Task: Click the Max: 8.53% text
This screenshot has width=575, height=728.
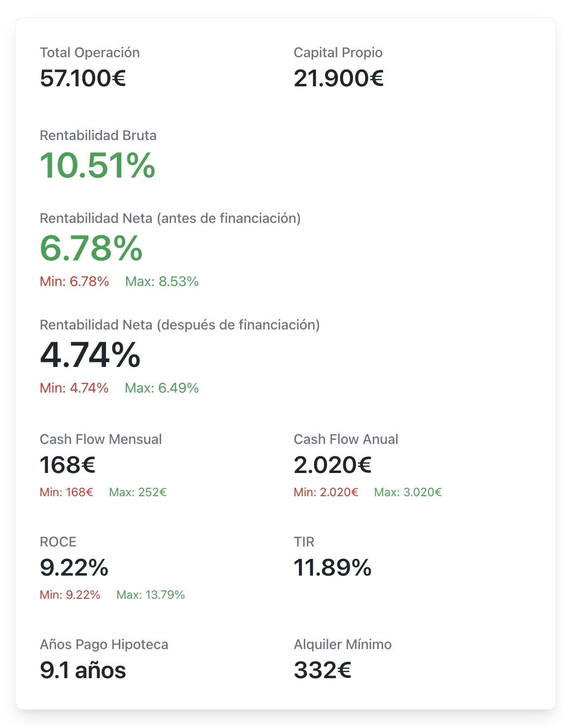Action: [x=162, y=282]
